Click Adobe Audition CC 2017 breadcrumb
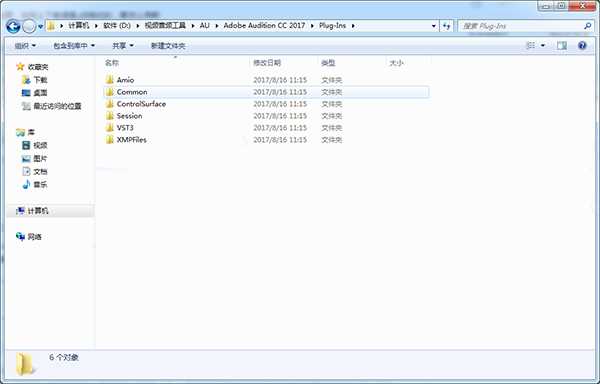This screenshot has height=384, width=600. pyautogui.click(x=264, y=26)
